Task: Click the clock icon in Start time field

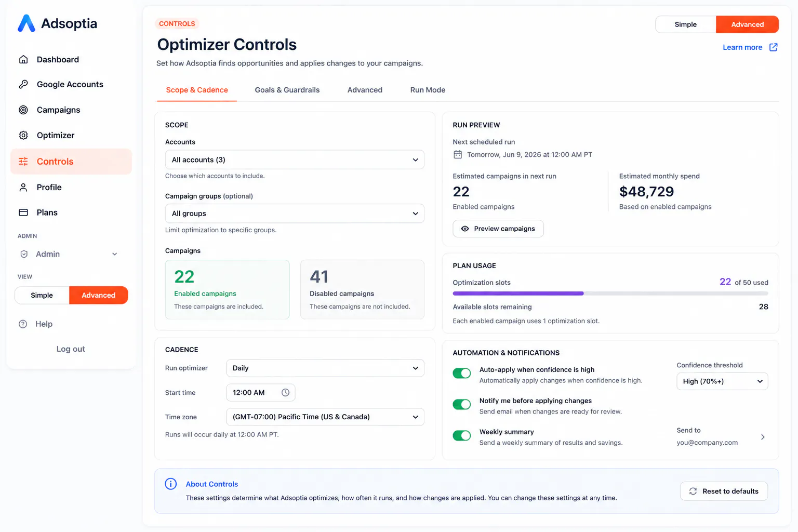Action: [285, 392]
